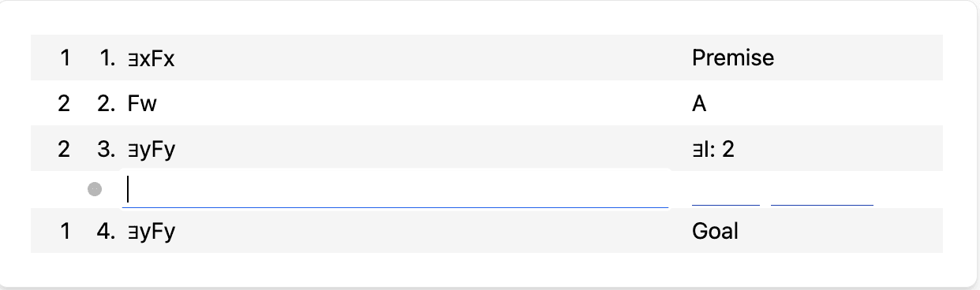Image resolution: width=980 pixels, height=290 pixels.
Task: Click the Goal label on line 4
Action: click(x=715, y=231)
